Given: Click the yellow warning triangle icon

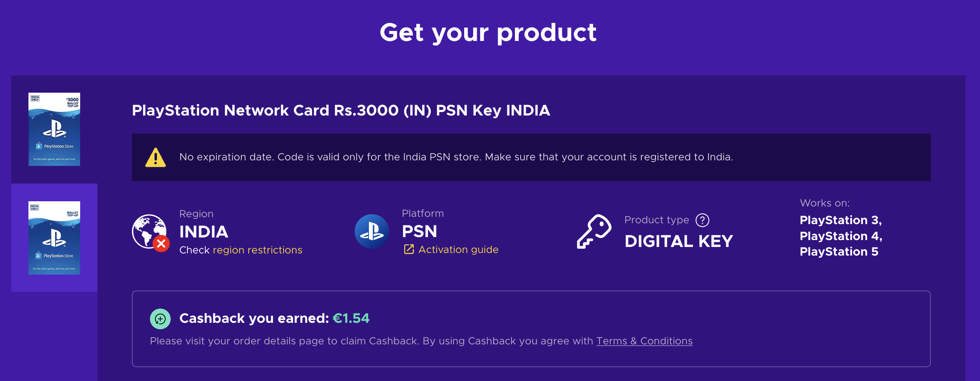Looking at the screenshot, I should tap(156, 157).
